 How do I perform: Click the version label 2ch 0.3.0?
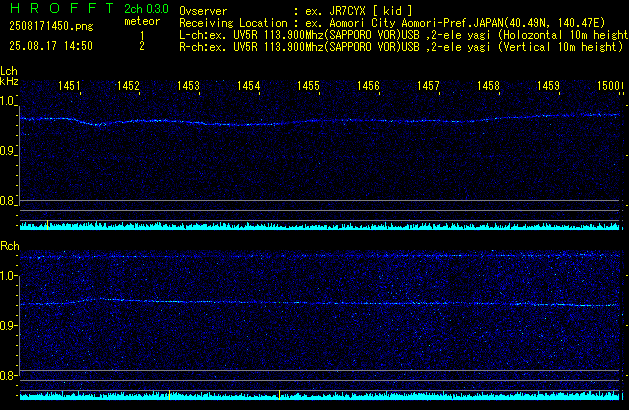pos(146,8)
